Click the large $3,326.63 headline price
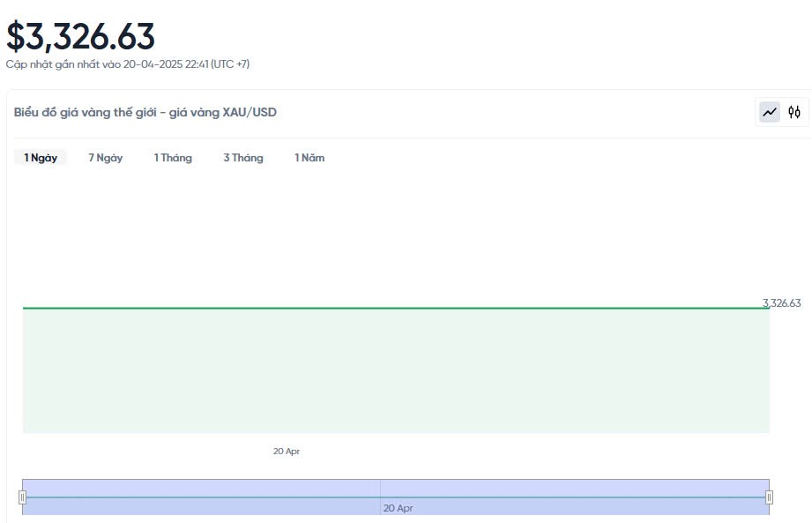Screen dimensions: 812x523 pyautogui.click(x=81, y=36)
